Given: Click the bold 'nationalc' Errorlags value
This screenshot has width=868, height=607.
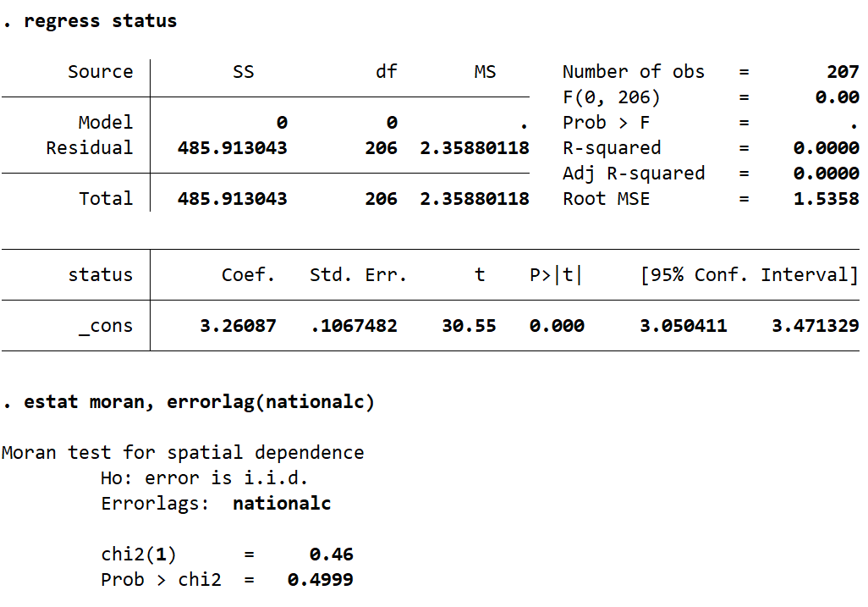Looking at the screenshot, I should 282,504.
